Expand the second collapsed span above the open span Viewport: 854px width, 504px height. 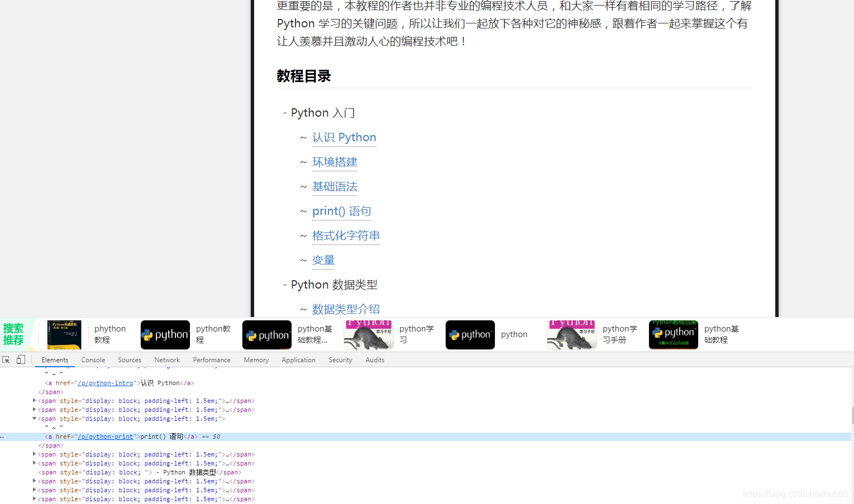coord(35,410)
